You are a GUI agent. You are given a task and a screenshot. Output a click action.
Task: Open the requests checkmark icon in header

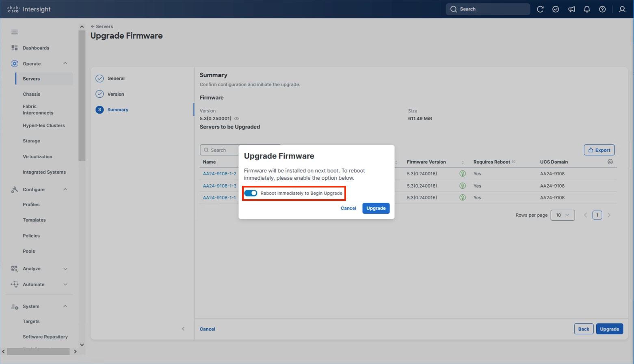point(556,9)
